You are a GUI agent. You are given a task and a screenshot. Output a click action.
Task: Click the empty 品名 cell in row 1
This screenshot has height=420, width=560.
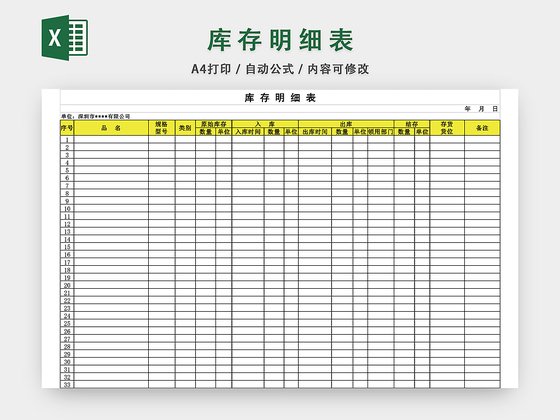[x=111, y=140]
